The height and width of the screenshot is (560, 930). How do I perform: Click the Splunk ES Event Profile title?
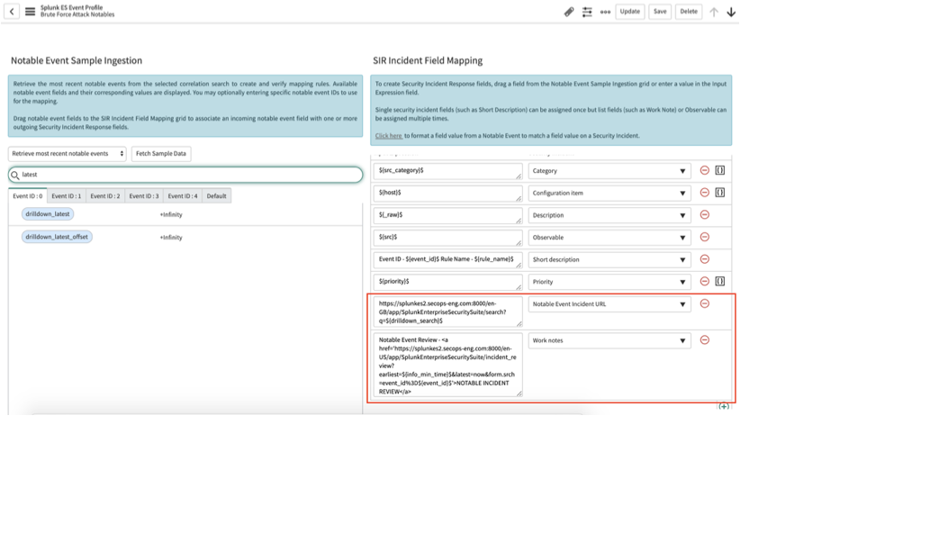pyautogui.click(x=72, y=8)
